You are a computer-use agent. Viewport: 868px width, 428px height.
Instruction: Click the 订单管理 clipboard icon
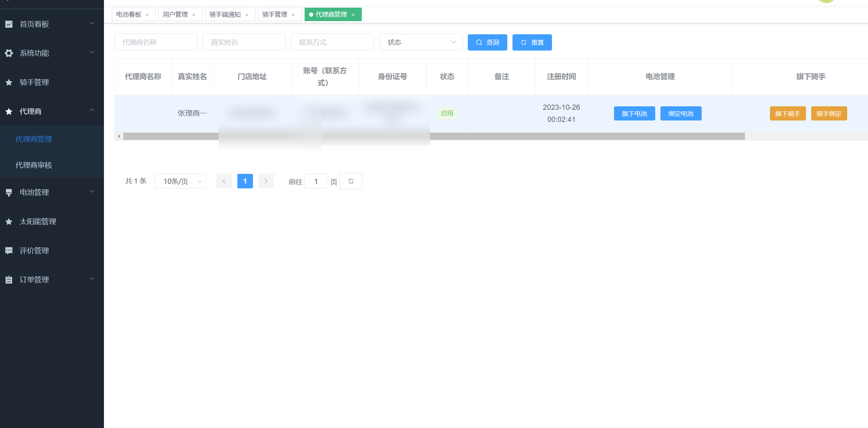coord(9,280)
